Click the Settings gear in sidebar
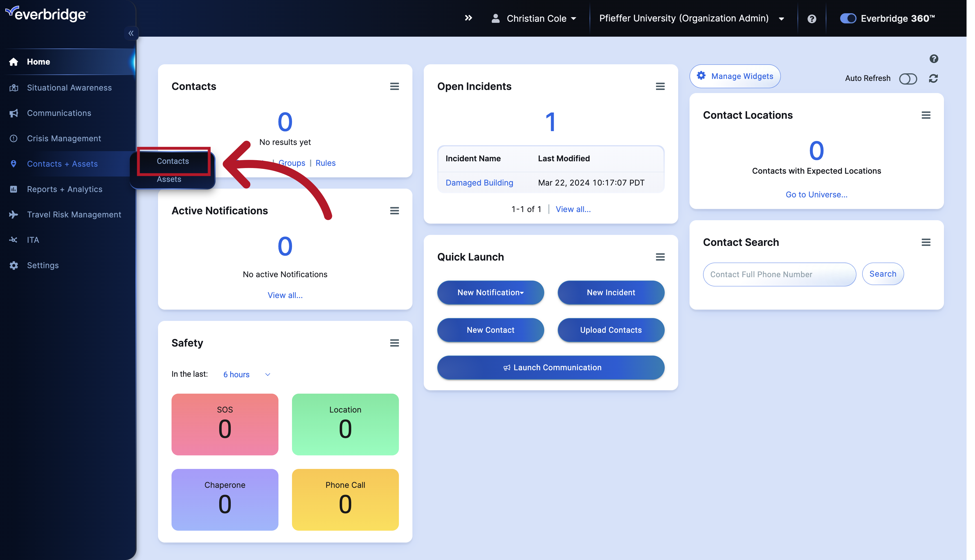Screen dimensions: 975x560 pyautogui.click(x=14, y=265)
